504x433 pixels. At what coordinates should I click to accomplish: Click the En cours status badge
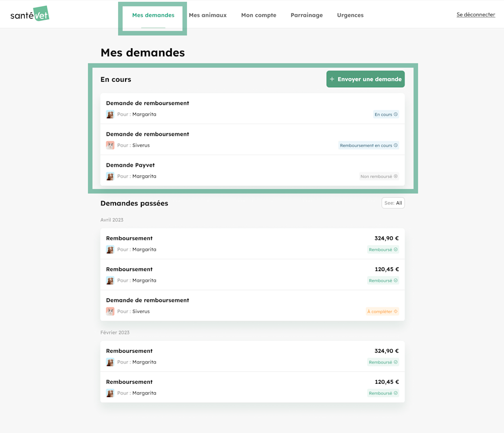[x=386, y=114]
